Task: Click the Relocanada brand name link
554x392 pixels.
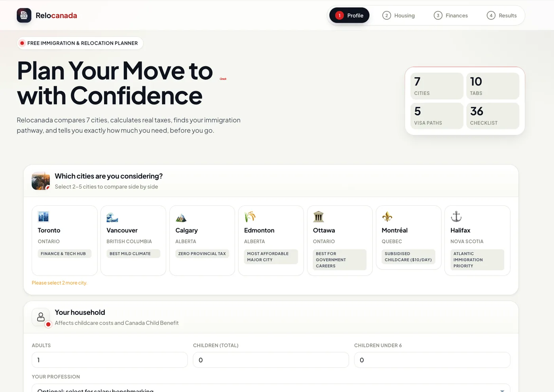Action: tap(56, 15)
